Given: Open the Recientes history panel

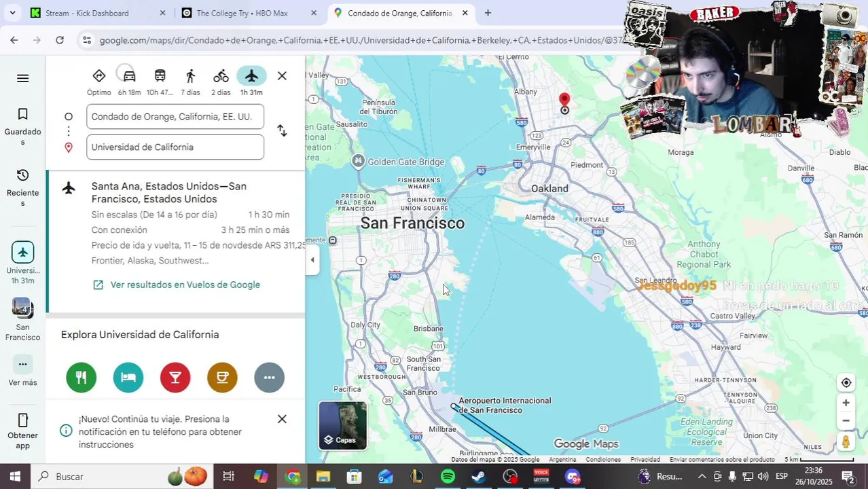Looking at the screenshot, I should (22, 187).
